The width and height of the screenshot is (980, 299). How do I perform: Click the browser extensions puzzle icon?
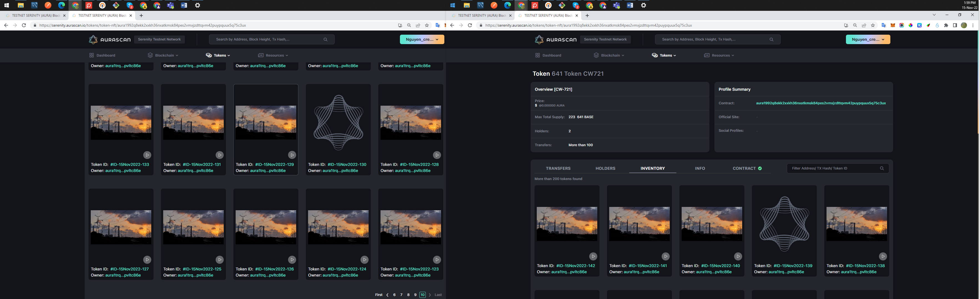point(946,25)
